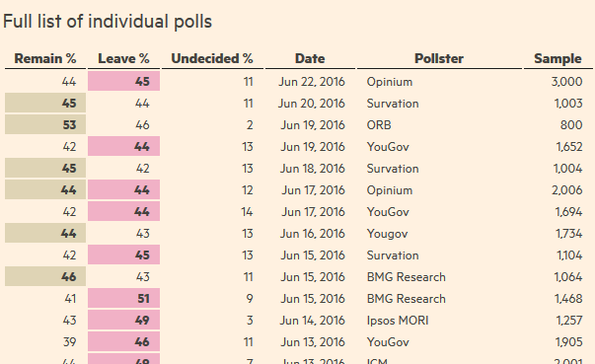Viewport: 595px width, 364px height.
Task: Click the Jun 18, 2016 date cell
Action: coord(312,169)
